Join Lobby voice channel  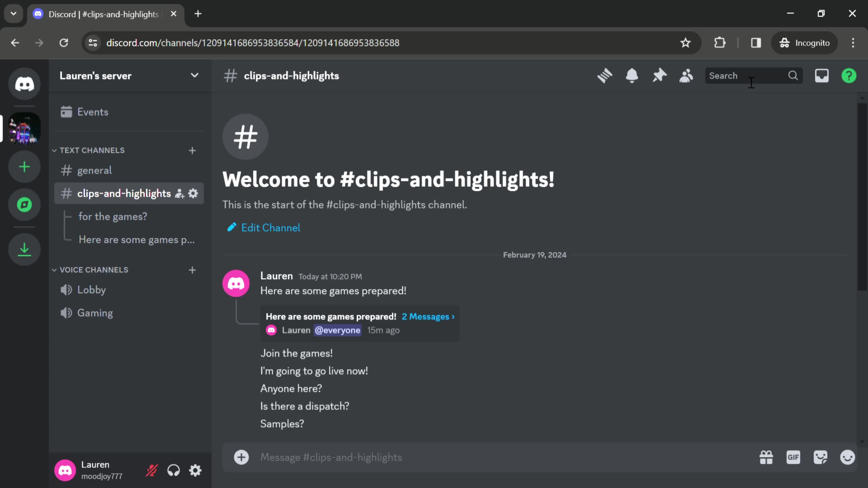coord(129,290)
